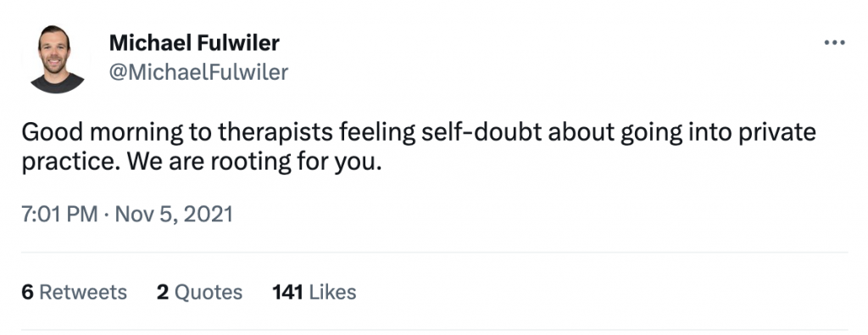Open the three-dot more options menu

point(834,42)
